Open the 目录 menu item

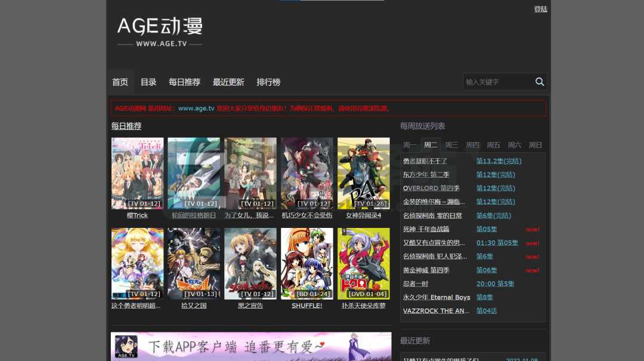[148, 82]
